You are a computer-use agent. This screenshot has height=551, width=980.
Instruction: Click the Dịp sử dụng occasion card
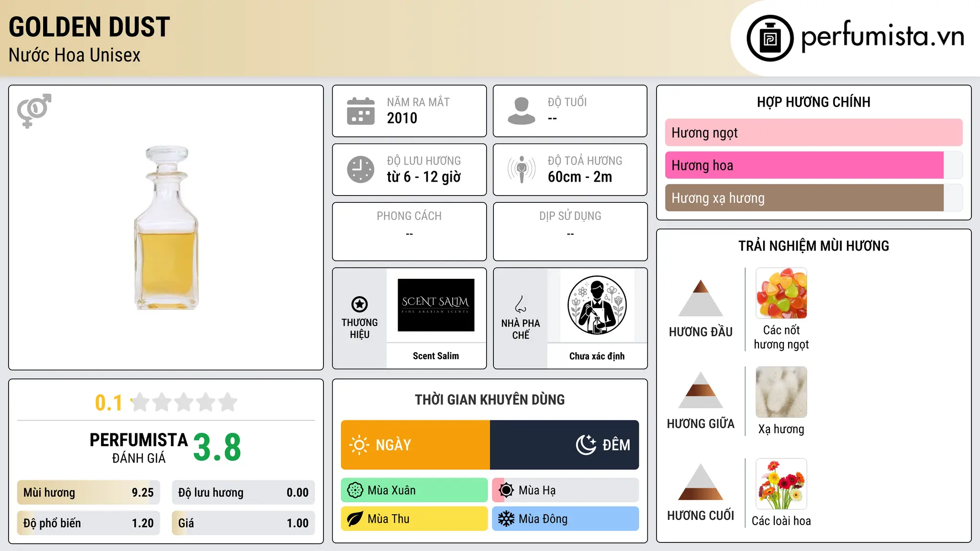click(x=570, y=231)
